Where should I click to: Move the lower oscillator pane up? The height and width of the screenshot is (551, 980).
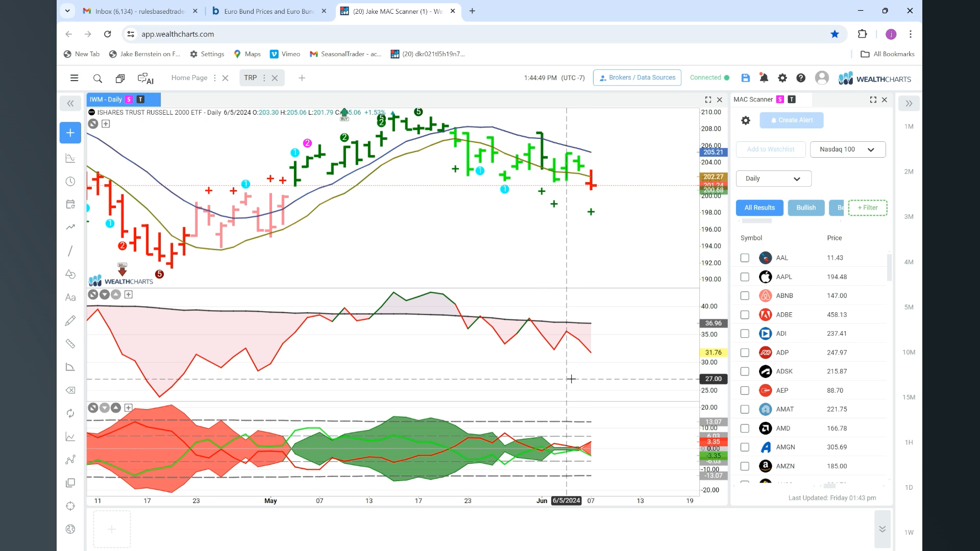[116, 408]
